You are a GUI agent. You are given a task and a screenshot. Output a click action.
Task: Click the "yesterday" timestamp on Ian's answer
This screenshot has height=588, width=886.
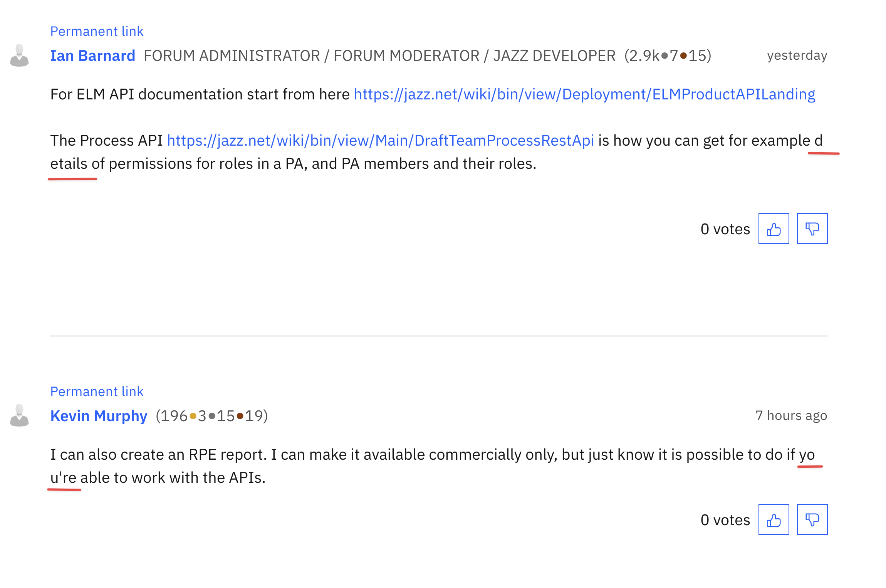797,55
